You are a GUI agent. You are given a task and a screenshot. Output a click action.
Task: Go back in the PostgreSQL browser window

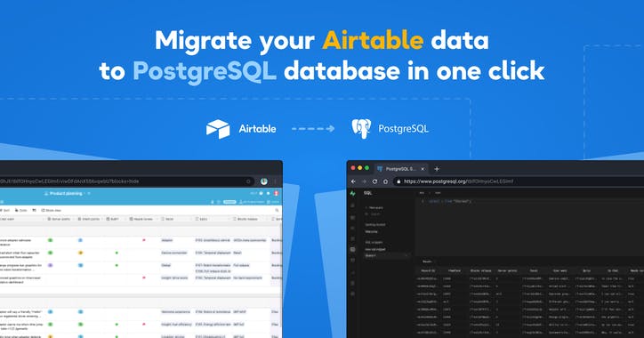tap(354, 181)
